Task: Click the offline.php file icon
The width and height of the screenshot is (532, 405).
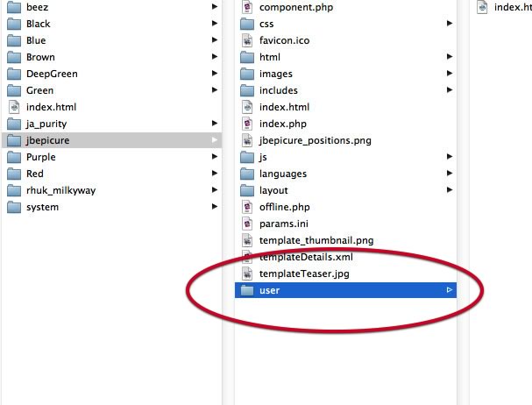Action: pyautogui.click(x=247, y=207)
